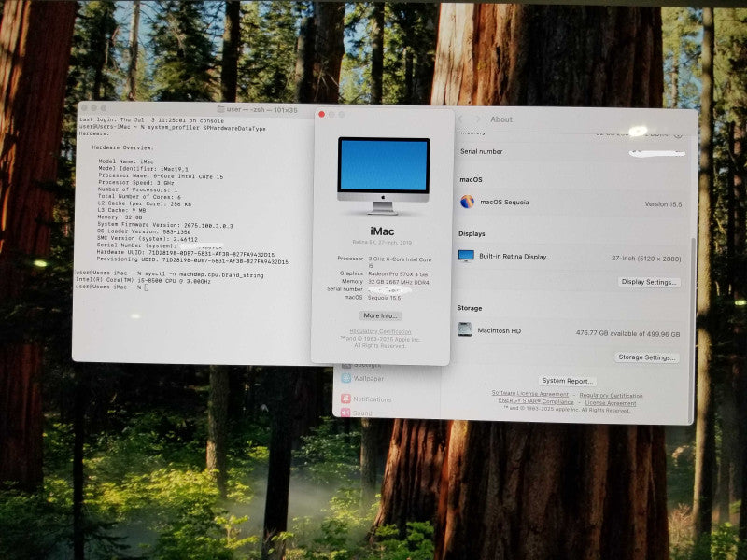747x560 pixels.
Task: Click the Macintosh HD drive icon
Action: click(x=464, y=329)
